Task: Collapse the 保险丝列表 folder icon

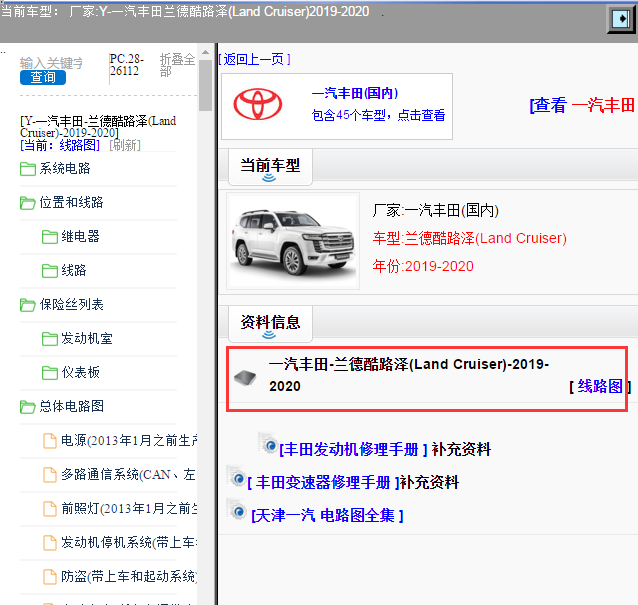Action: (x=28, y=304)
